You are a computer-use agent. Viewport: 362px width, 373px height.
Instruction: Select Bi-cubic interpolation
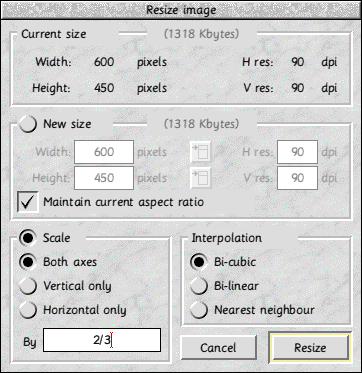(199, 262)
